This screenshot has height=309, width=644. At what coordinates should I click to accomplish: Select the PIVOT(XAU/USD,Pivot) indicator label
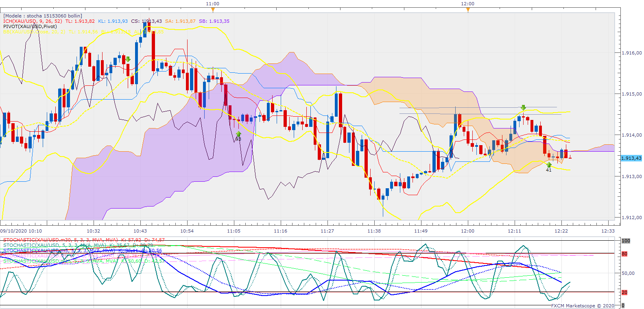click(30, 26)
